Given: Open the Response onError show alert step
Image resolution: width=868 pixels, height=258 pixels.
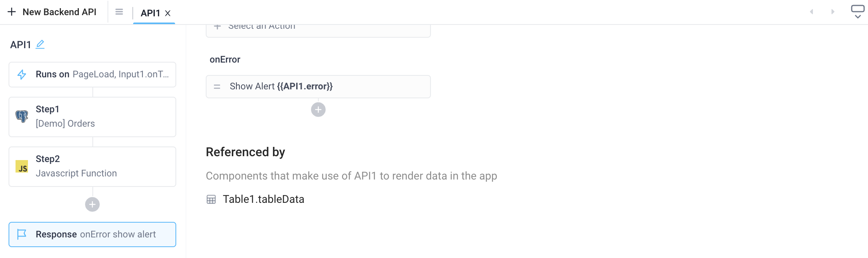Looking at the screenshot, I should (92, 234).
